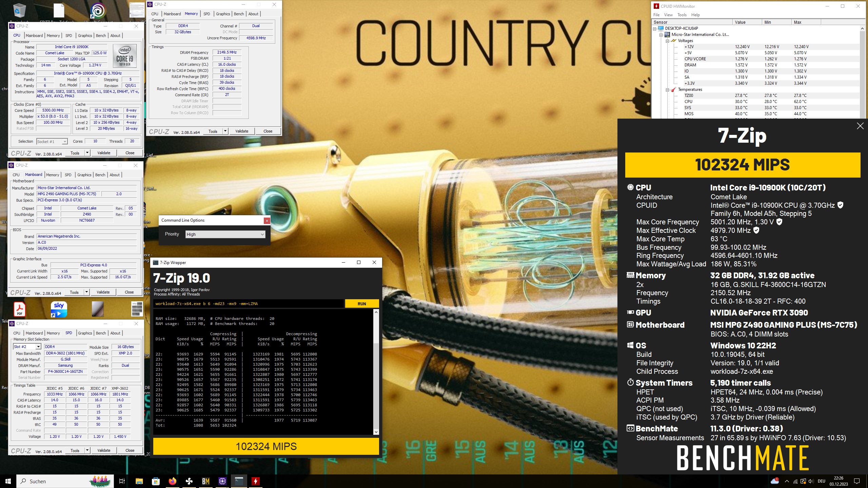Viewport: 868px width, 488px height.
Task: Click the 7-Zip command line input field
Action: click(x=248, y=304)
